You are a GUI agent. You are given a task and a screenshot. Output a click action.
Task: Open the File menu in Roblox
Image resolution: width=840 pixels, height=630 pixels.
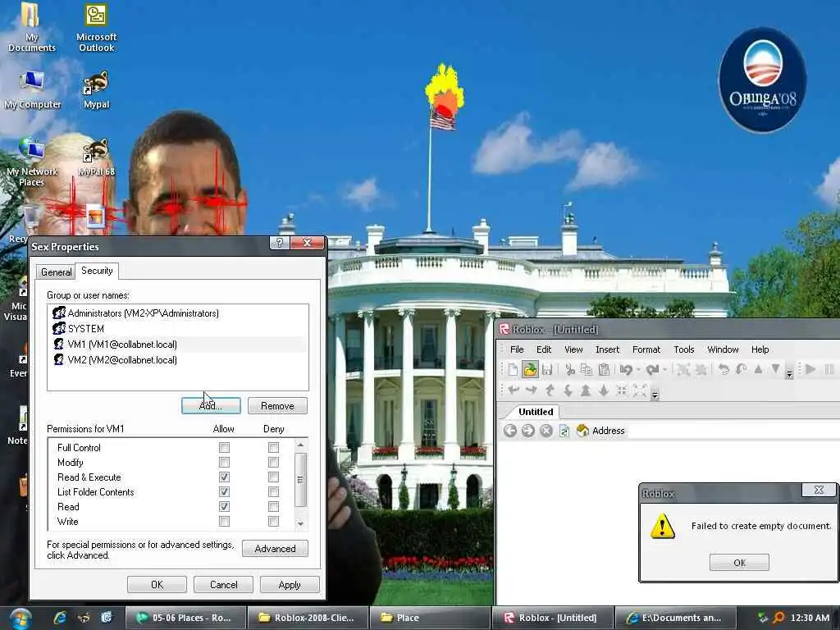point(517,349)
